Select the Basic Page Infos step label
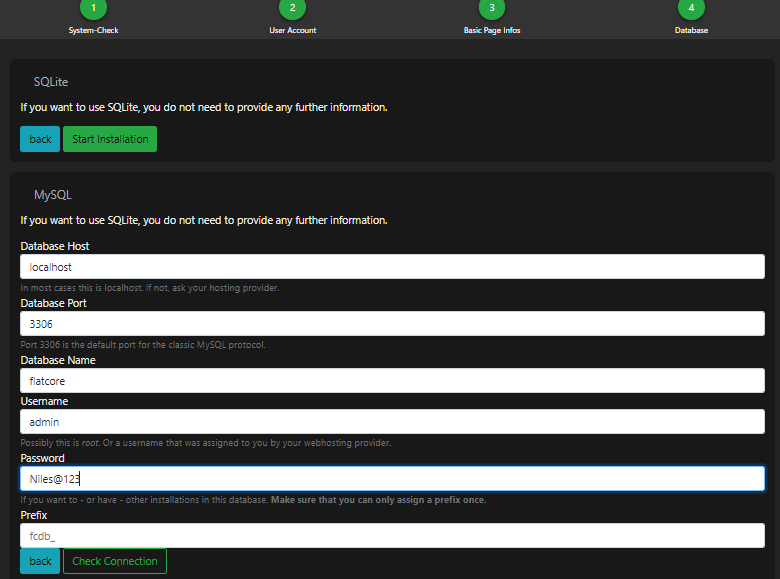Image resolution: width=780 pixels, height=579 pixels. click(491, 31)
